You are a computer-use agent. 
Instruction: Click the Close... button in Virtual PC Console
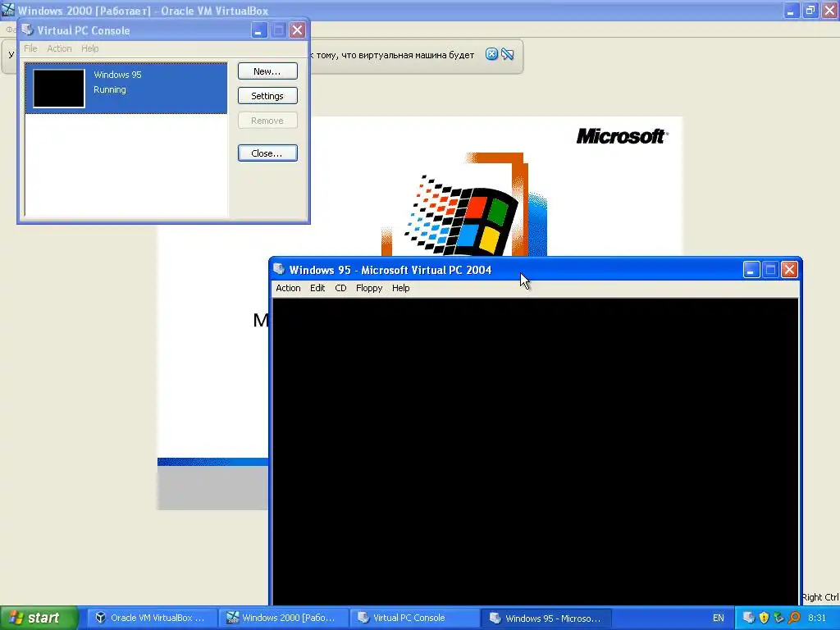267,153
